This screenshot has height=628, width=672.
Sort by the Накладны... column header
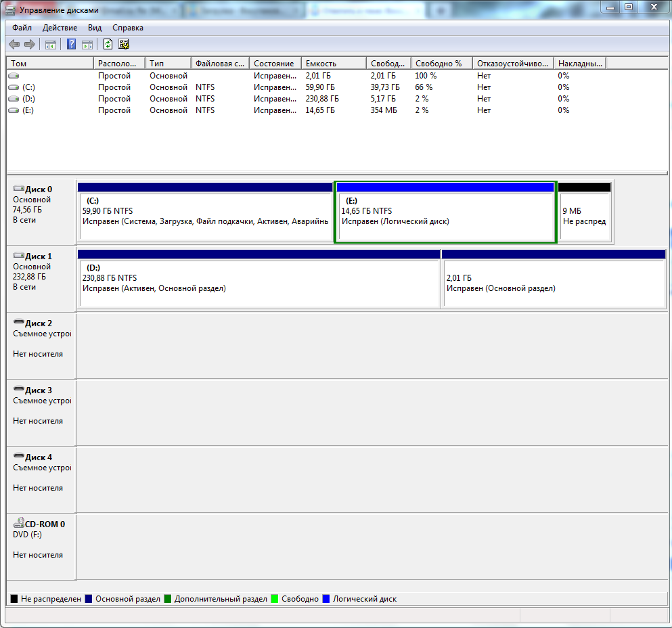580,64
